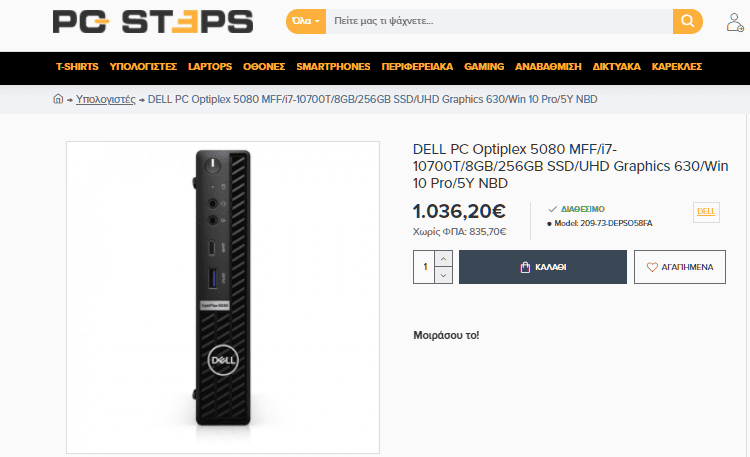This screenshot has height=457, width=750.
Task: Decrease quantity with the down arrow
Action: click(x=443, y=275)
